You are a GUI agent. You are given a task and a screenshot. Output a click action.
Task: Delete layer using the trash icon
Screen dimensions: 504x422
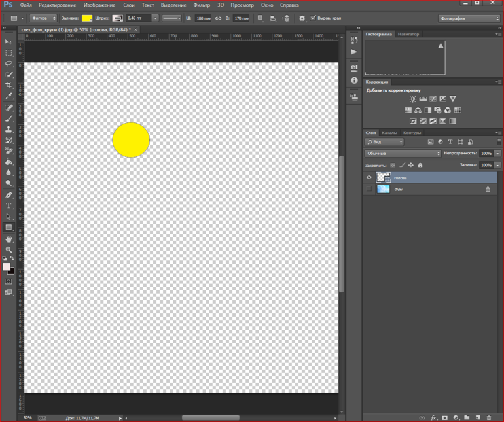(488, 417)
